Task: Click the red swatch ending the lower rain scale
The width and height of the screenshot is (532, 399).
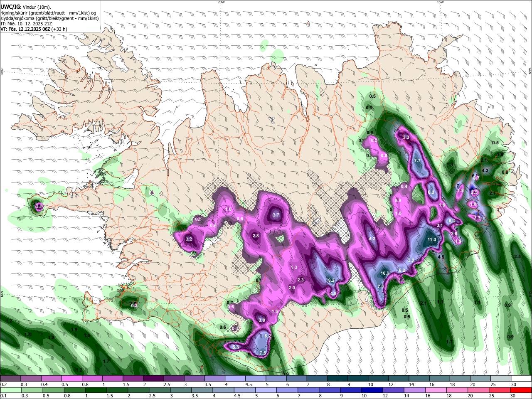Action: click(x=521, y=390)
